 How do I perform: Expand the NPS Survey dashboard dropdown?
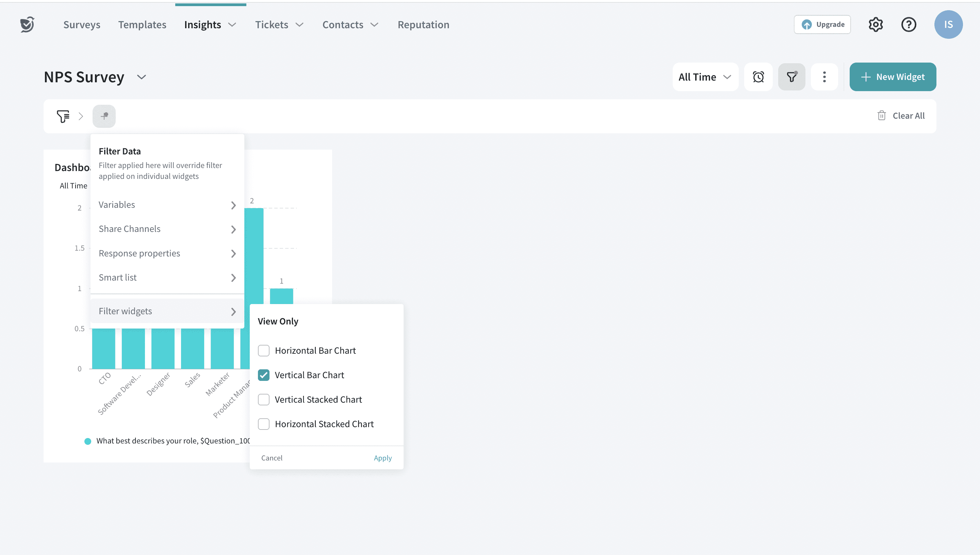tap(141, 77)
